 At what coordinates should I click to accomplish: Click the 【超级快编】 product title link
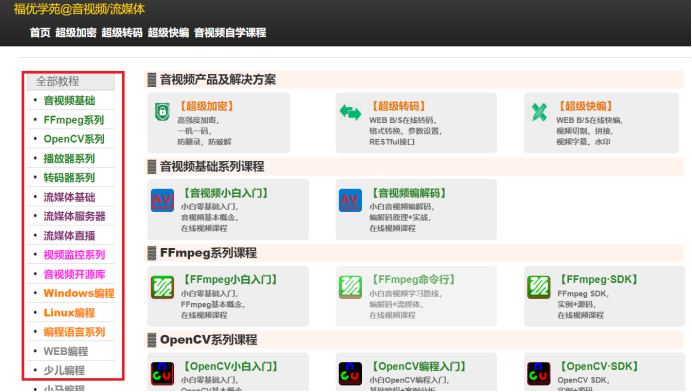click(x=586, y=106)
